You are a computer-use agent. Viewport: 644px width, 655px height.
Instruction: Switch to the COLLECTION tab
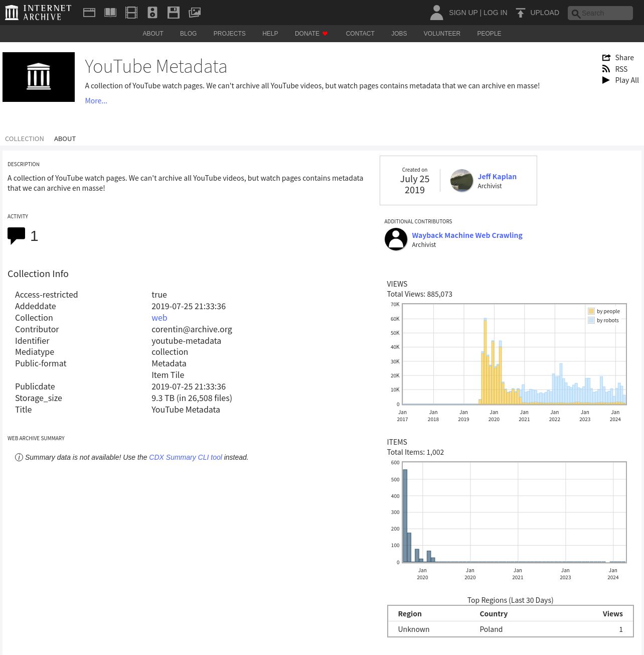coord(25,139)
